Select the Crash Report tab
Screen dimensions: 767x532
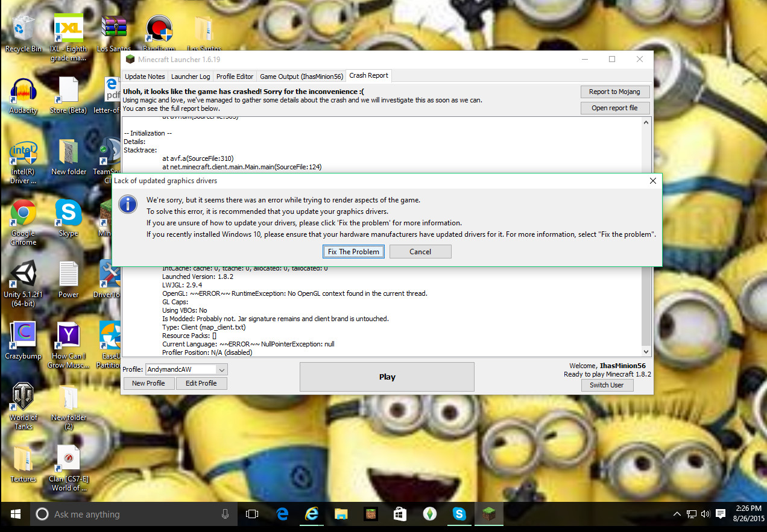[368, 75]
